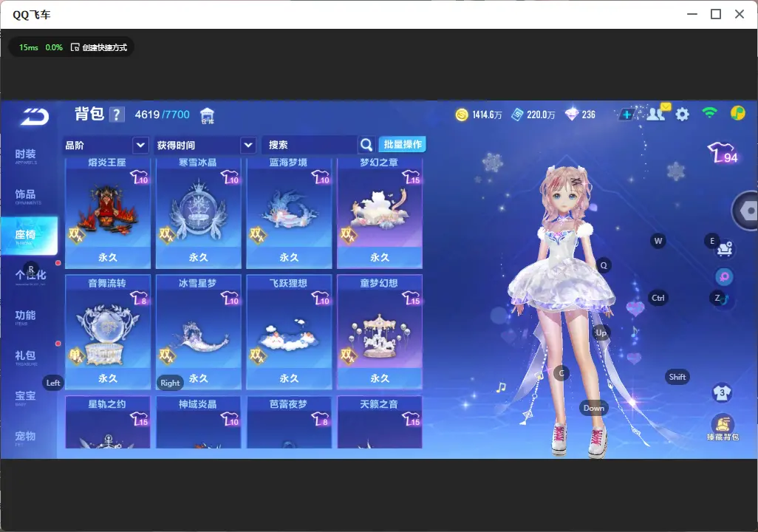Click the blue music note icon by Z

click(725, 300)
